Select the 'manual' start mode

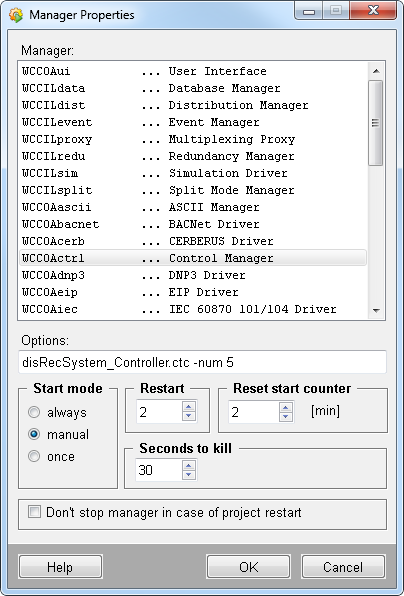34,434
